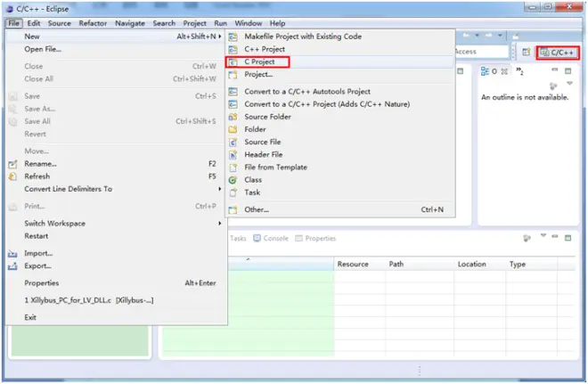Open the Run menu
588x384 pixels.
coord(221,23)
